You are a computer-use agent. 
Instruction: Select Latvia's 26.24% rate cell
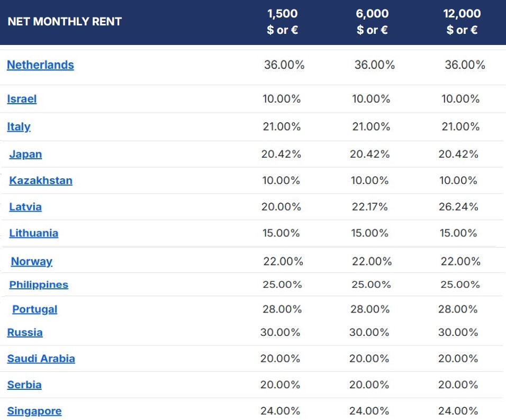pyautogui.click(x=458, y=207)
